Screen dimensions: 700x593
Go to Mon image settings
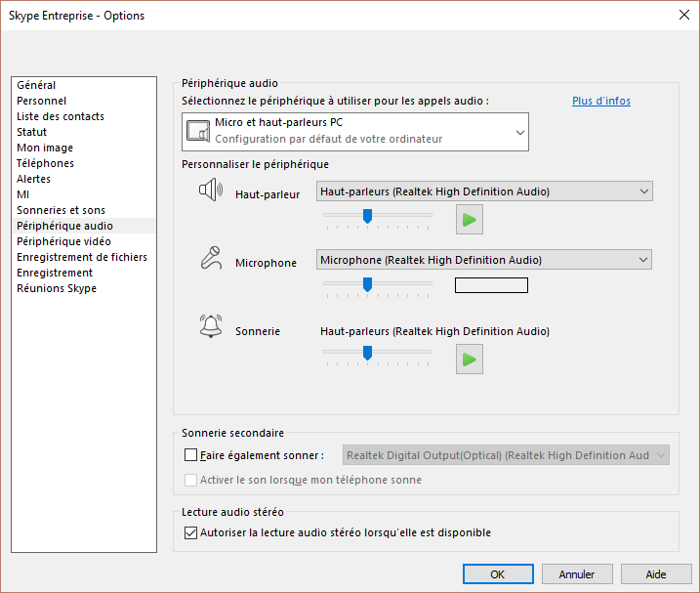pyautogui.click(x=84, y=148)
